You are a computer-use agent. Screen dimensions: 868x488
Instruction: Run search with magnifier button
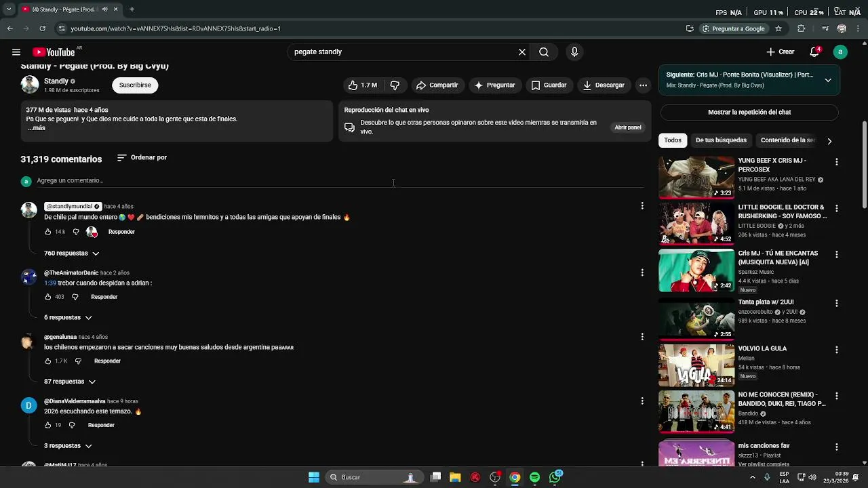(x=544, y=52)
